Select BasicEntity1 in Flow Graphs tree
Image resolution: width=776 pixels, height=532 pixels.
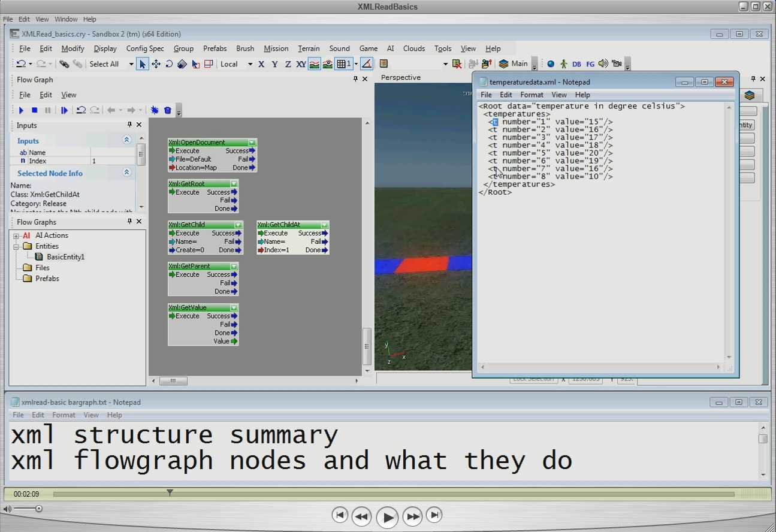click(65, 257)
